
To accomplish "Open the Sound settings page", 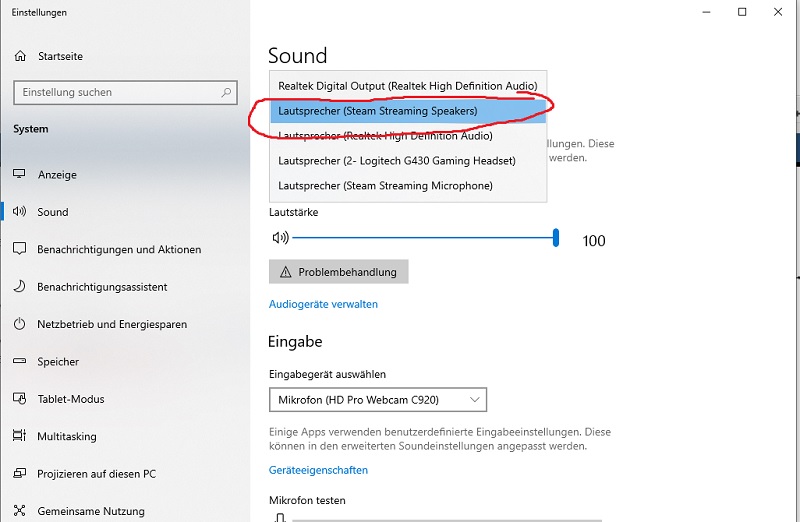I will coord(125,212).
